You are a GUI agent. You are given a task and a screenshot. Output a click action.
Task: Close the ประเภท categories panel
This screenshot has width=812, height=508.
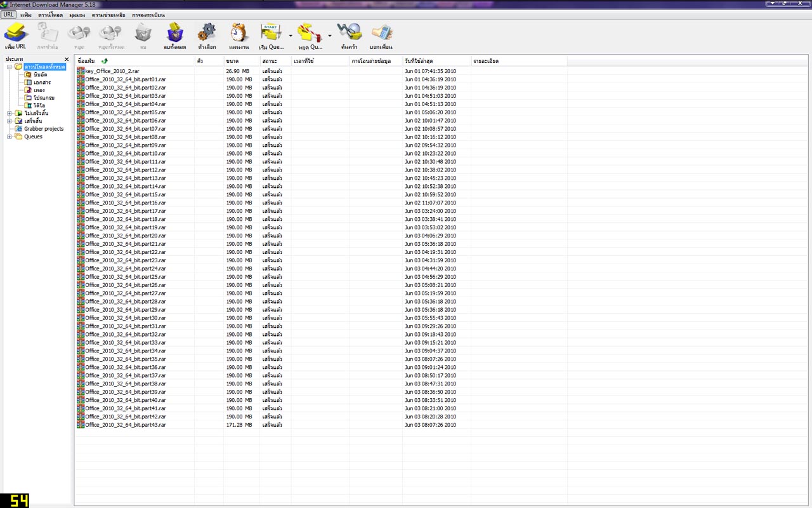coord(67,59)
